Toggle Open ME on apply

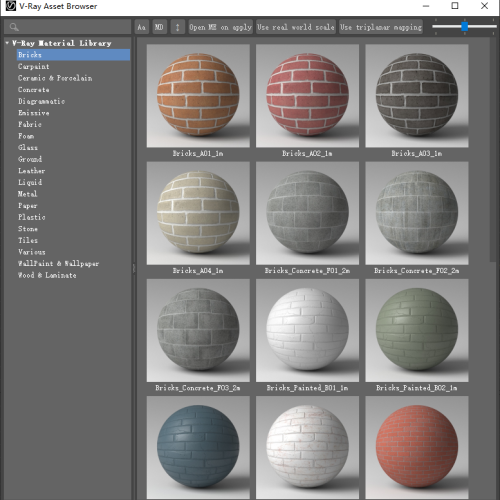pos(220,27)
